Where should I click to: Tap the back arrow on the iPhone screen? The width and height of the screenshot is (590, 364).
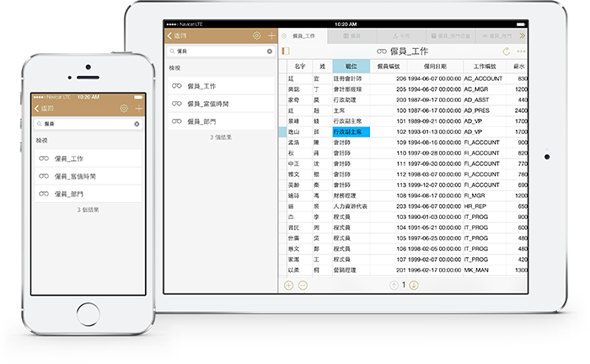pyautogui.click(x=37, y=109)
